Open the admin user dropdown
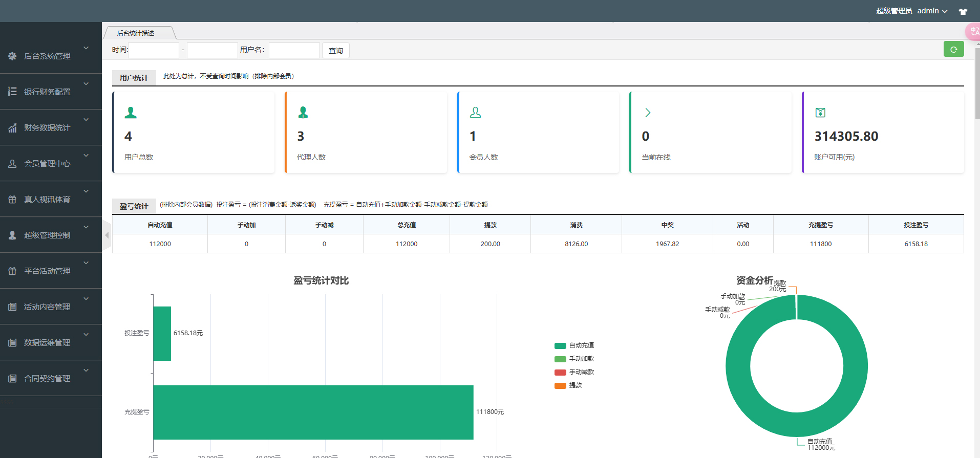 coord(932,11)
